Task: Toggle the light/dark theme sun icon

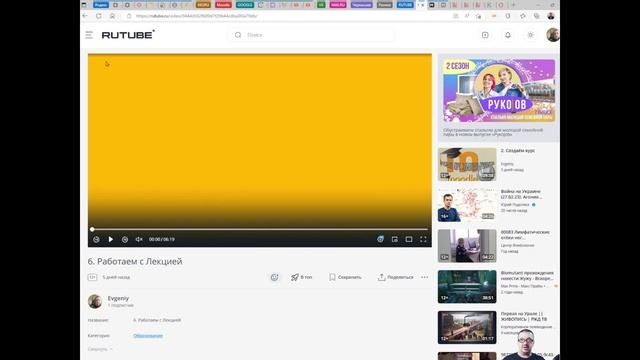Action: point(531,35)
